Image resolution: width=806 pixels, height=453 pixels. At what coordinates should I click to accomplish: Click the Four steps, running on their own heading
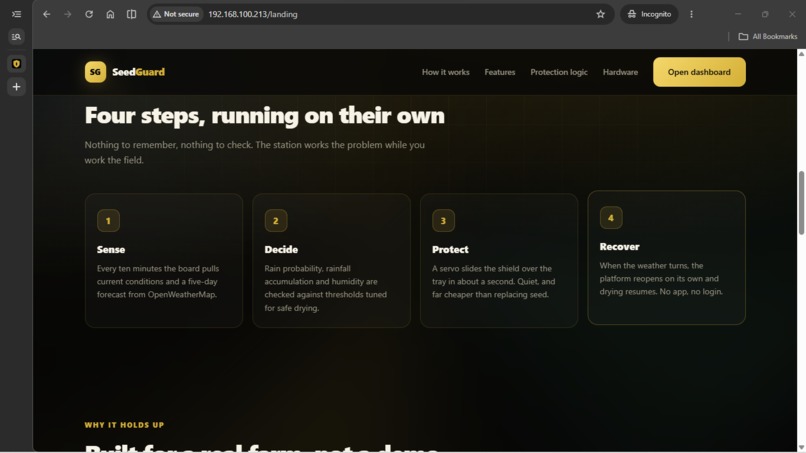(x=265, y=116)
